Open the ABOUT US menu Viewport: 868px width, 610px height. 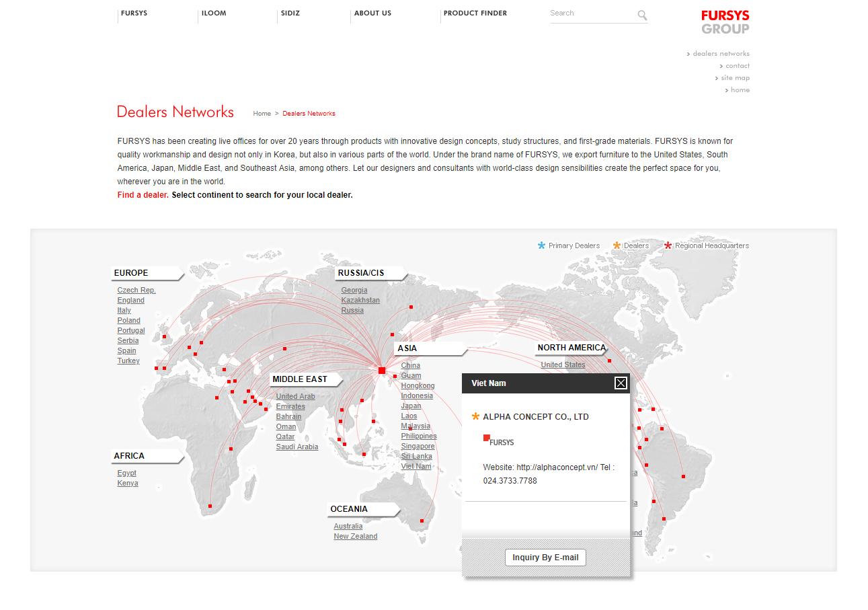(x=372, y=13)
